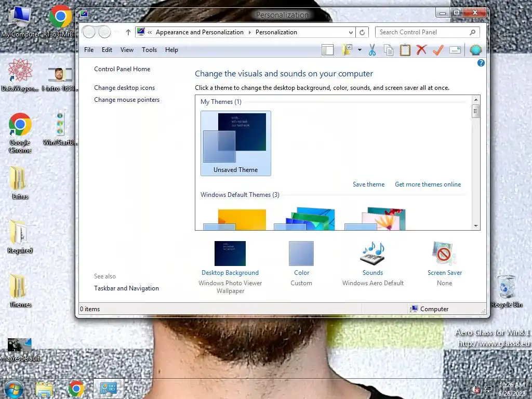532x399 pixels.
Task: Click the Personalization breadcrumb segment
Action: [276, 32]
